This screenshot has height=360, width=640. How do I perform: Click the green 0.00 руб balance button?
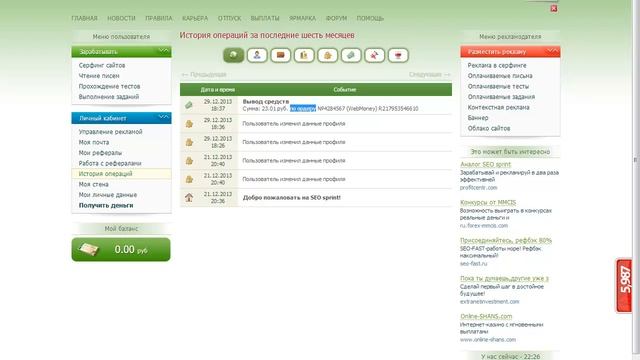click(121, 249)
